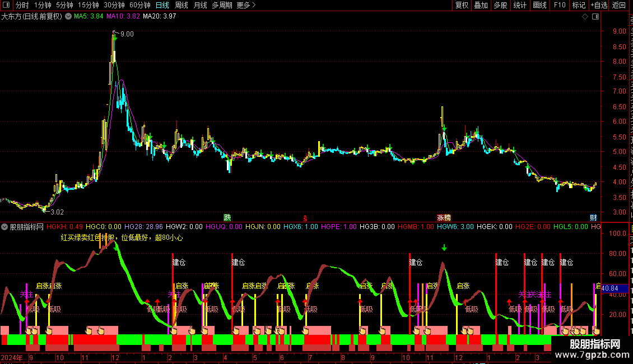Toggle the left sidebar panel icon

(6, 5)
